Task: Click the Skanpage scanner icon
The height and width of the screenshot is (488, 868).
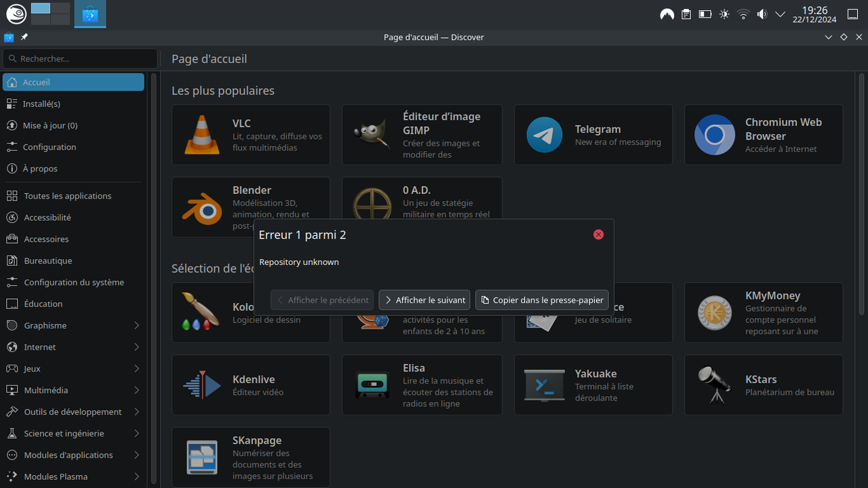Action: point(202,457)
